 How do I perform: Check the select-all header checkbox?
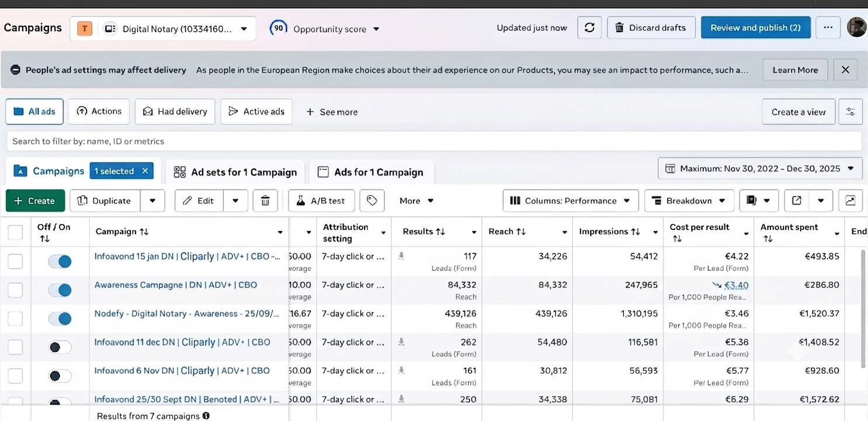[x=15, y=232]
